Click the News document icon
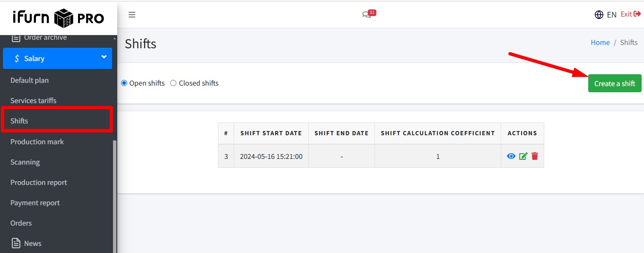644x253 pixels. click(16, 243)
